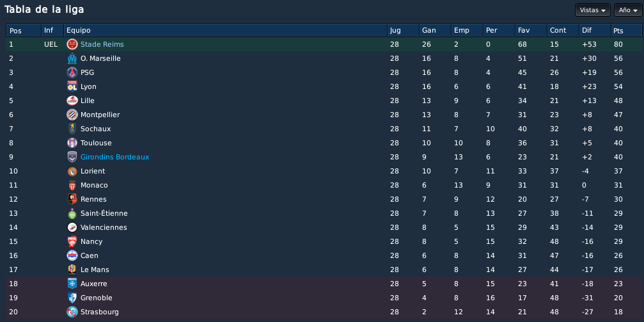Click the O. Marseille club logo
Screen dimensions: 644x322
tap(72, 58)
